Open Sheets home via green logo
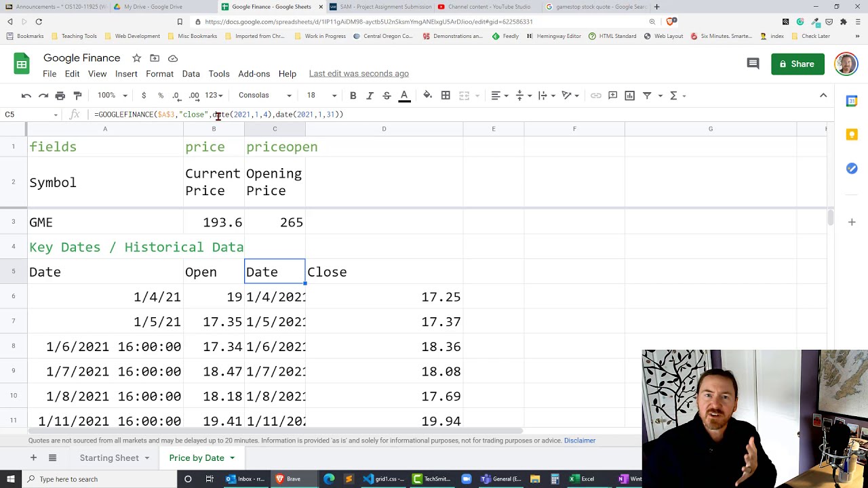 click(22, 64)
